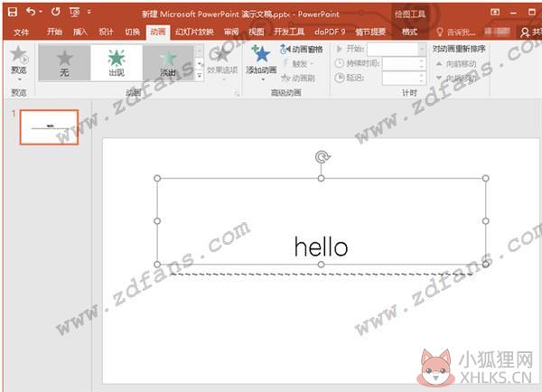The height and width of the screenshot is (392, 542).
Task: Open the 开发工具 (Developer) tab
Action: pos(289,32)
